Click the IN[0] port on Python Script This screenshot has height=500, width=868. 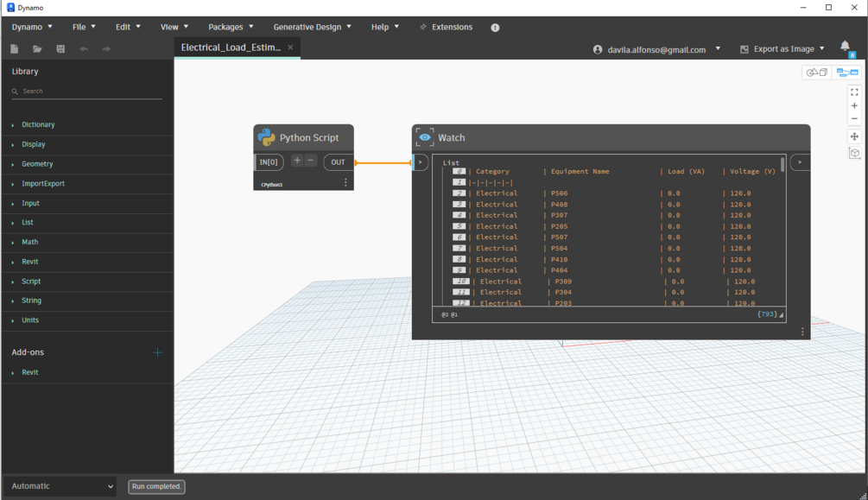(x=269, y=162)
